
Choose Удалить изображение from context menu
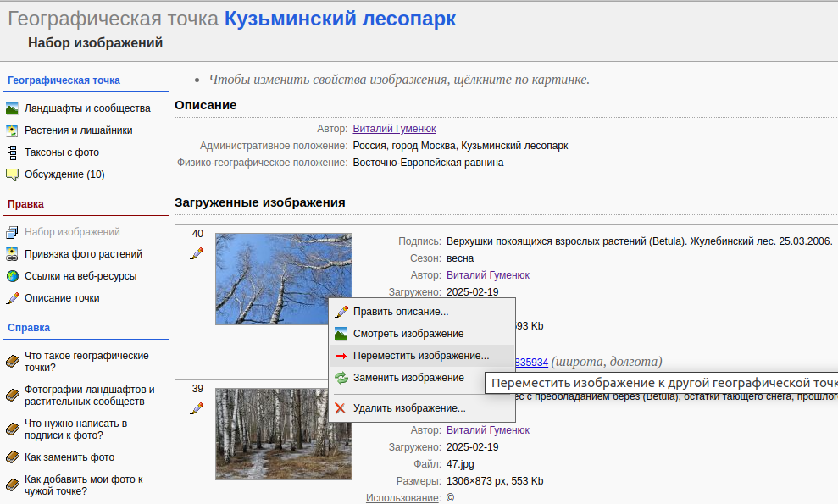[408, 408]
